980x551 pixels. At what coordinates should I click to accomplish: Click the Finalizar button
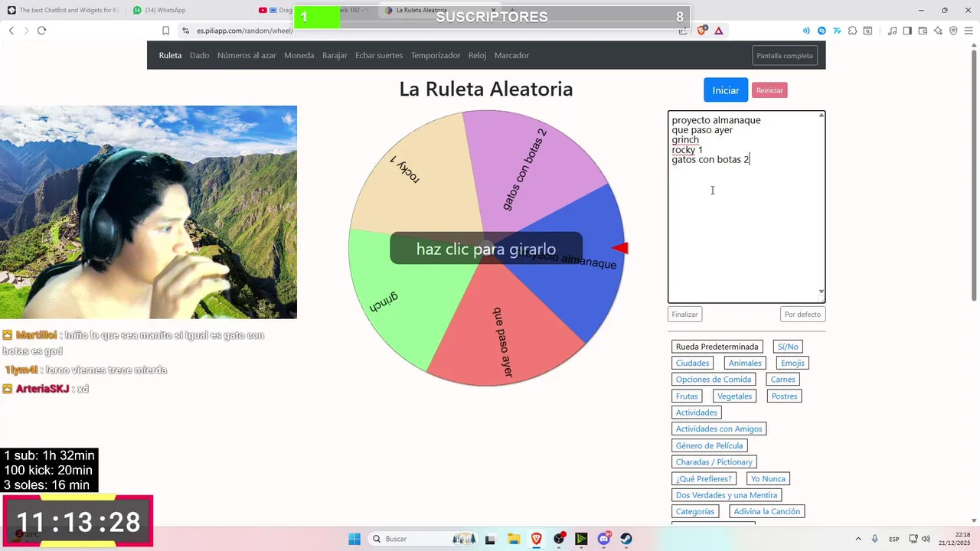684,314
